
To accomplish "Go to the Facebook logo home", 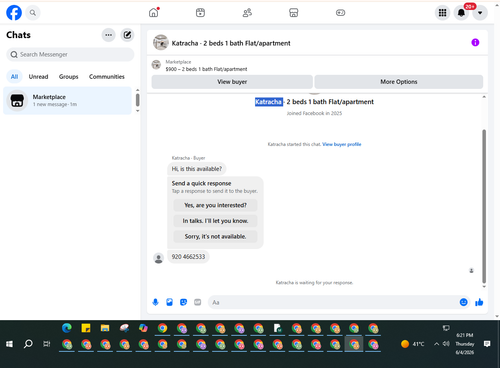I will tap(14, 13).
